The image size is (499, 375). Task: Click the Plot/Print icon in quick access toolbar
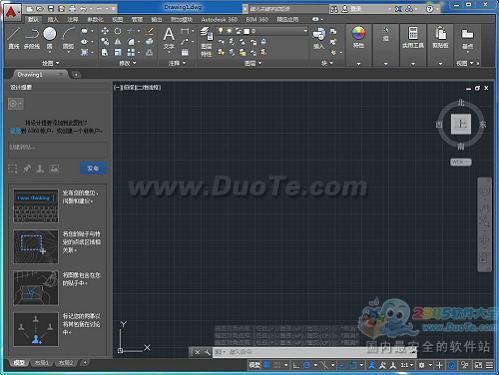coord(72,8)
